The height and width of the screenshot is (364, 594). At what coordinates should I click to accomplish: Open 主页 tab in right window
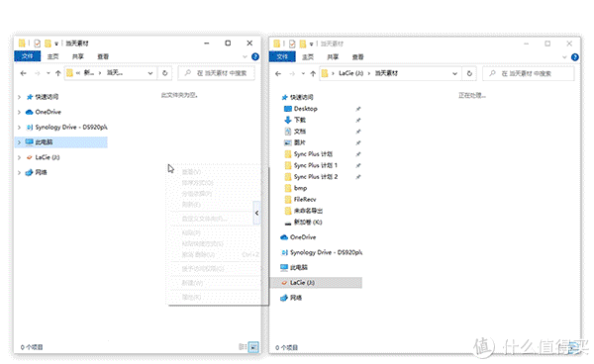[308, 56]
